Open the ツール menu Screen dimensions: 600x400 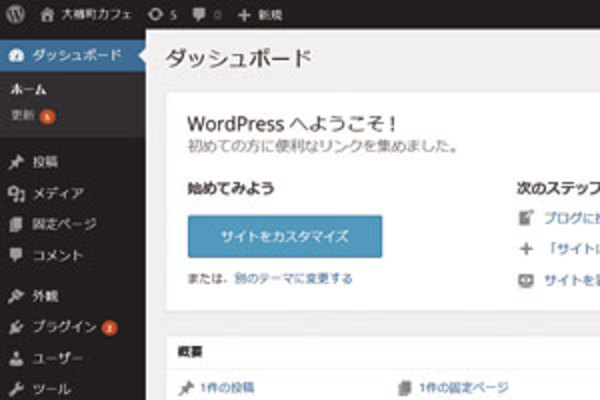click(52, 389)
